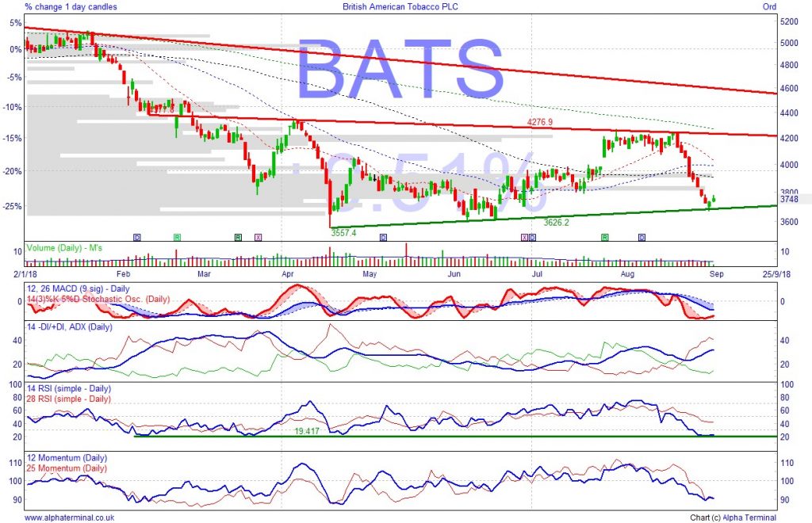This screenshot has width=812, height=523.
Task: Click the D dividend marker in early February
Action: 136,238
